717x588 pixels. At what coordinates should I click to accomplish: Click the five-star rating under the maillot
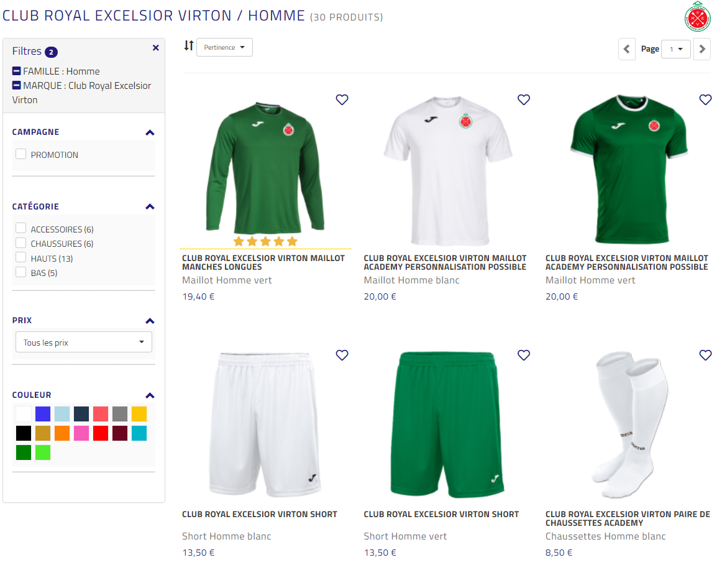tap(265, 241)
